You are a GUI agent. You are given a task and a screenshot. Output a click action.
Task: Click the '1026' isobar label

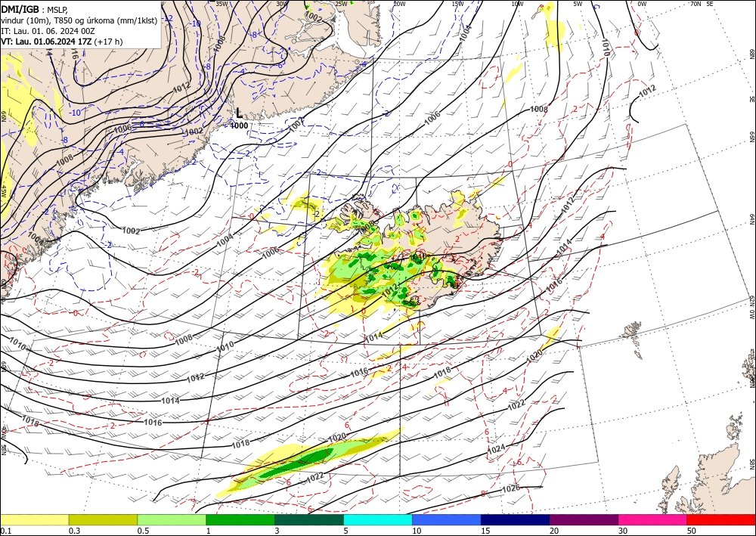tap(510, 489)
